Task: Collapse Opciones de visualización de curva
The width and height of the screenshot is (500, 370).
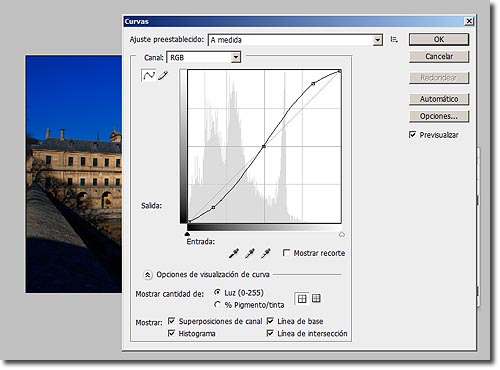Action: pyautogui.click(x=147, y=275)
